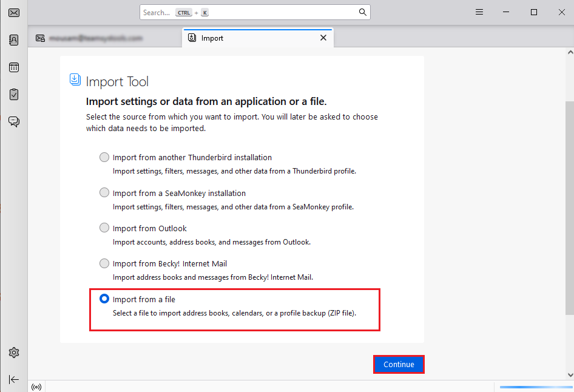Maximize the Thunderbird window

coord(534,12)
